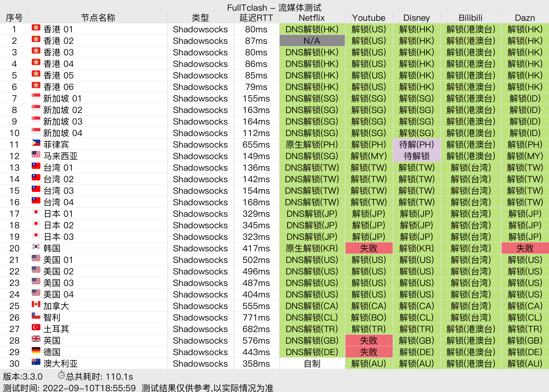Click the Taiwan flag icon beside 台湾 04
The image size is (549, 392).
[36, 201]
